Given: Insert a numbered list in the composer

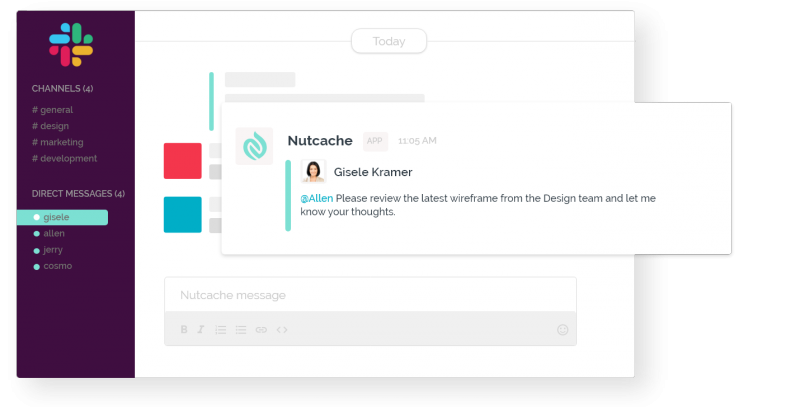Looking at the screenshot, I should click(220, 329).
